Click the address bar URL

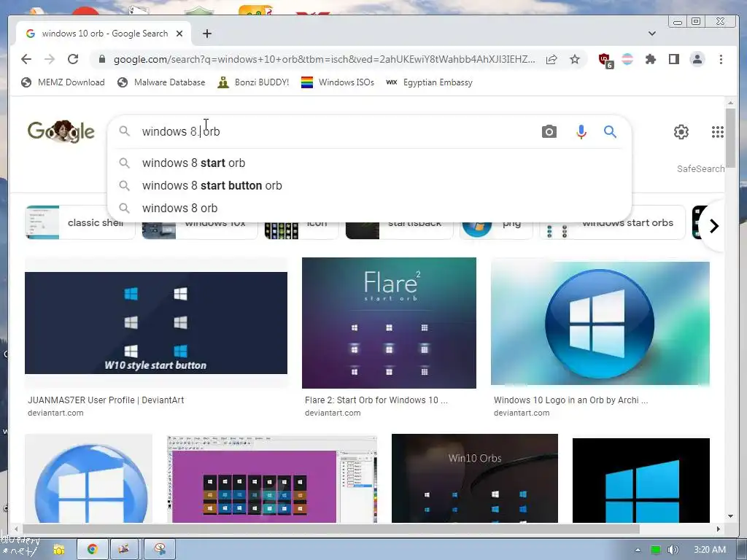[x=324, y=59]
